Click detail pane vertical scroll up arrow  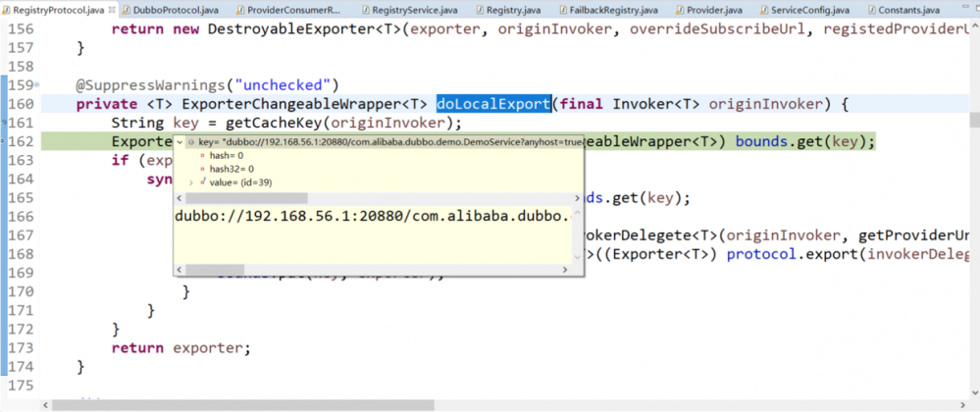pyautogui.click(x=578, y=214)
